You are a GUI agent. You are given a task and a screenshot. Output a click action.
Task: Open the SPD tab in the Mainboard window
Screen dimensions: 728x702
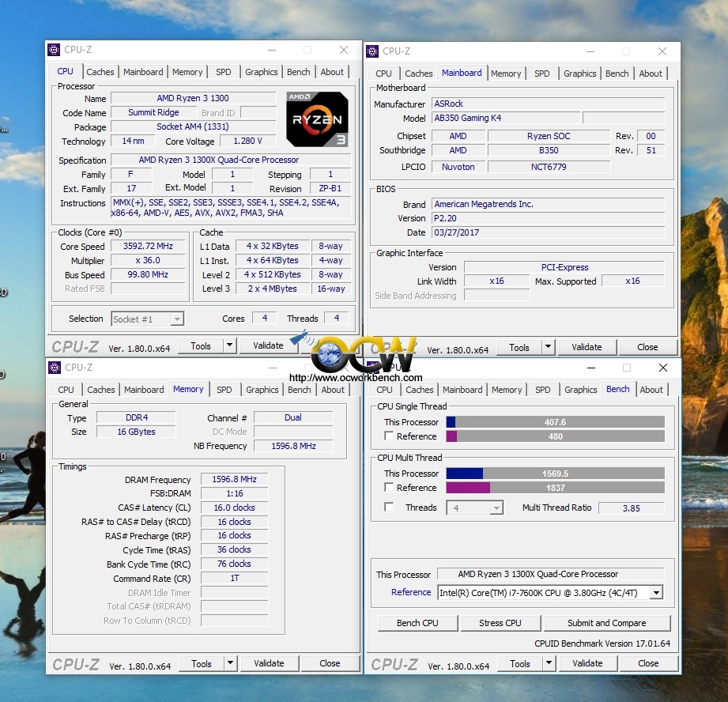(x=541, y=74)
